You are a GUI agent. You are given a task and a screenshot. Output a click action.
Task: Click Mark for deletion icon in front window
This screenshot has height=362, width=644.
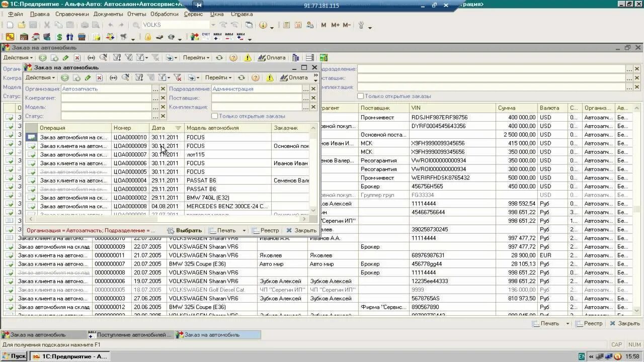[x=99, y=77]
